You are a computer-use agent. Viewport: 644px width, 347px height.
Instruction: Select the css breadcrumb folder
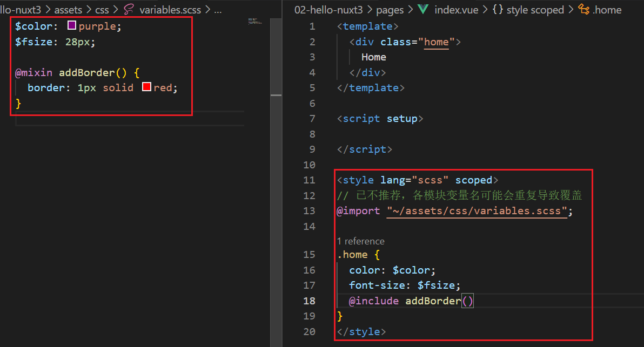102,10
